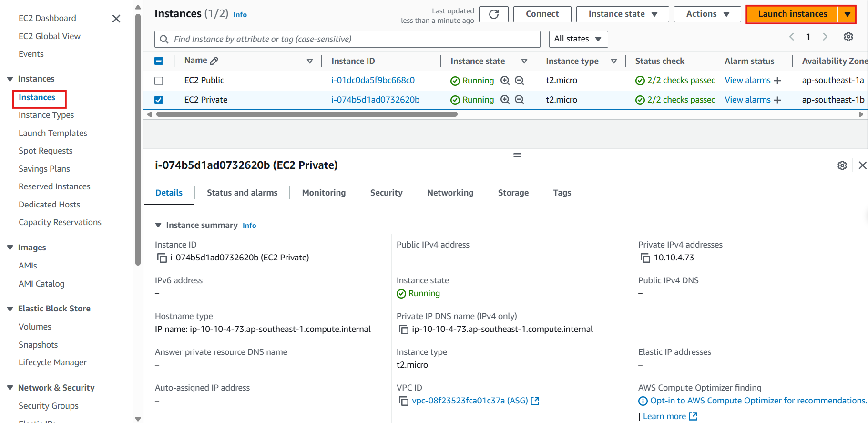Go to next page arrow
This screenshot has width=868, height=423.
[825, 37]
